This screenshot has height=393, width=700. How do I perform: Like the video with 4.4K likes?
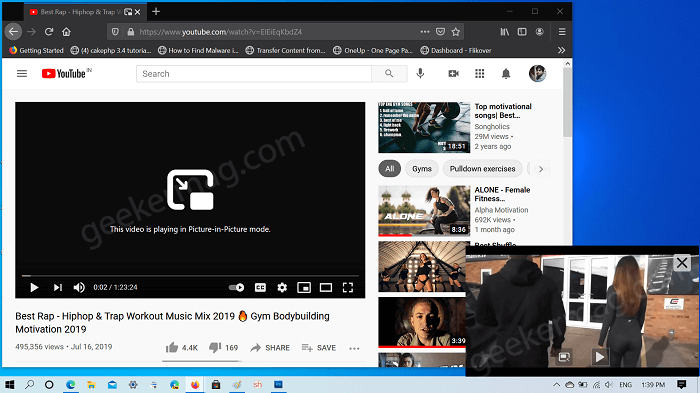[182, 347]
